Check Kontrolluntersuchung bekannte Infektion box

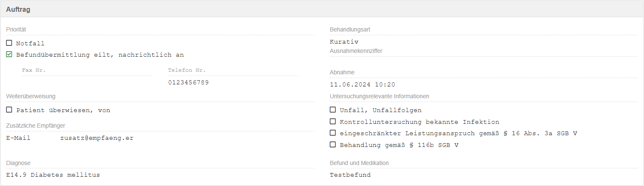point(333,121)
